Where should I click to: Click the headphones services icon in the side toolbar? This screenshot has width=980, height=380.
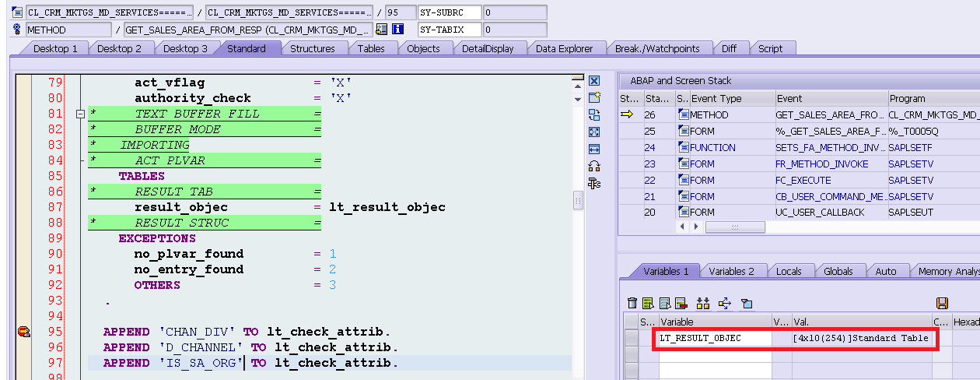[594, 166]
